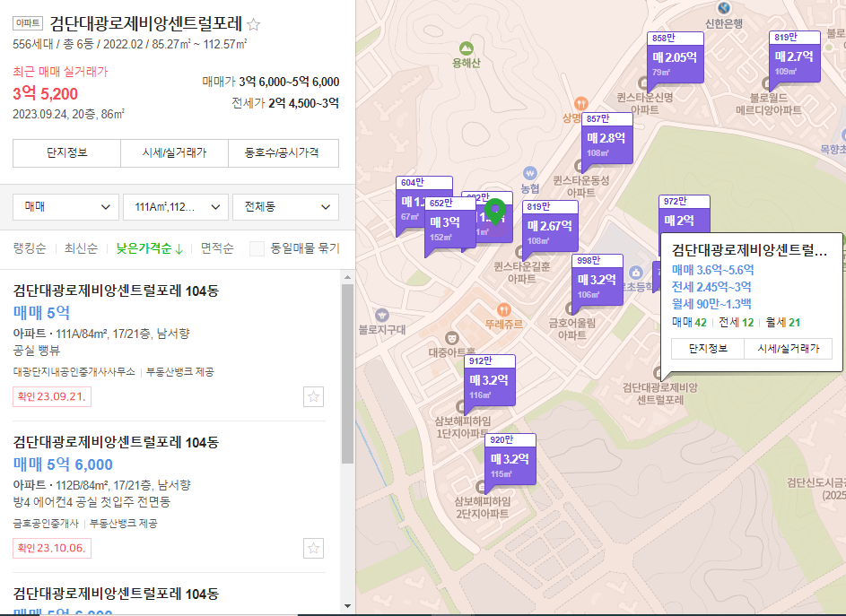The width and height of the screenshot is (846, 616).
Task: Click the 금호어울림 아파트 map label
Action: [571, 329]
